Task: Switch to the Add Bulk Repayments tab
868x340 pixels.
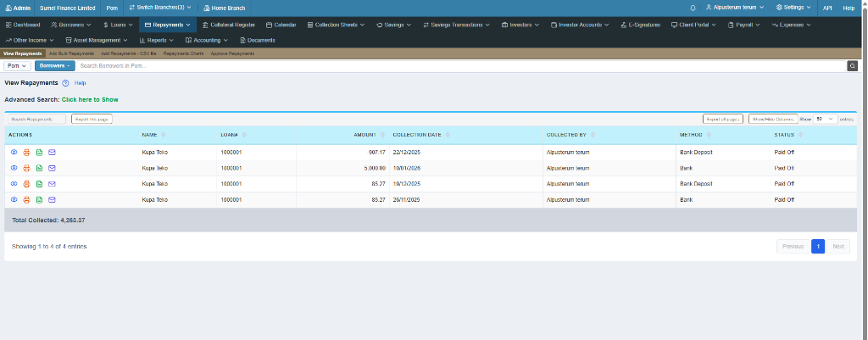Action: (70, 53)
